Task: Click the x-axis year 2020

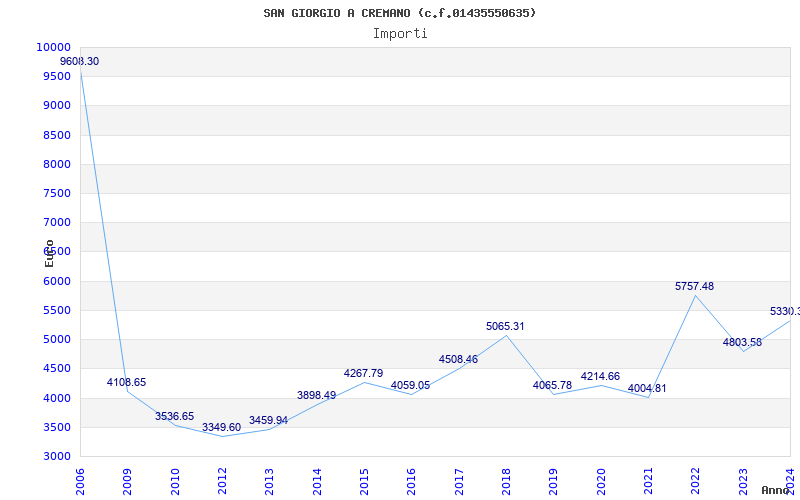Action: point(601,482)
